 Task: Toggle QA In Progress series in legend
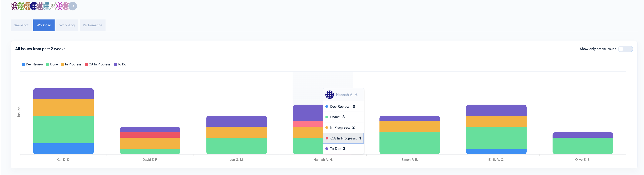tap(98, 64)
